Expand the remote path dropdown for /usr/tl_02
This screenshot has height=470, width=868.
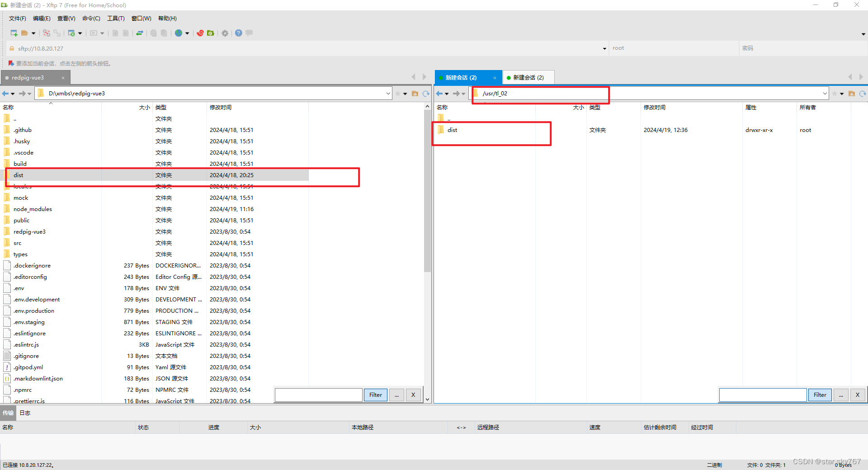pyautogui.click(x=825, y=94)
